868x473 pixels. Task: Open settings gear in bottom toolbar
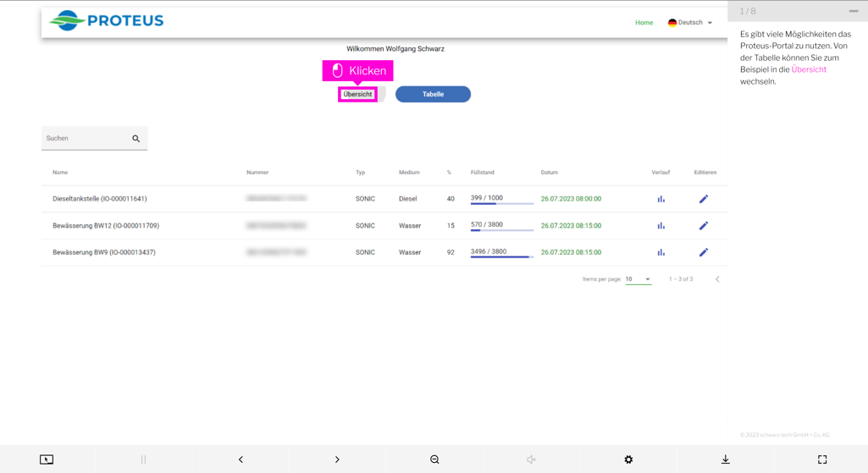tap(628, 459)
